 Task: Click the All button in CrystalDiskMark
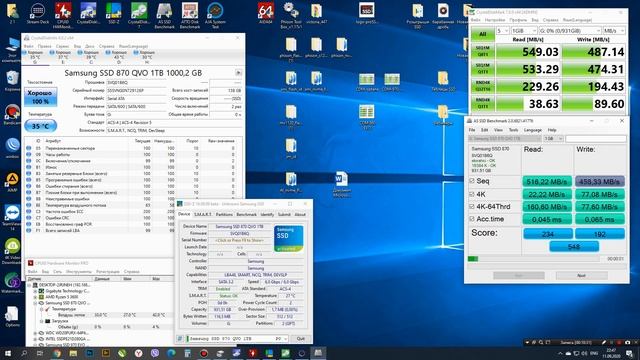pyautogui.click(x=482, y=34)
